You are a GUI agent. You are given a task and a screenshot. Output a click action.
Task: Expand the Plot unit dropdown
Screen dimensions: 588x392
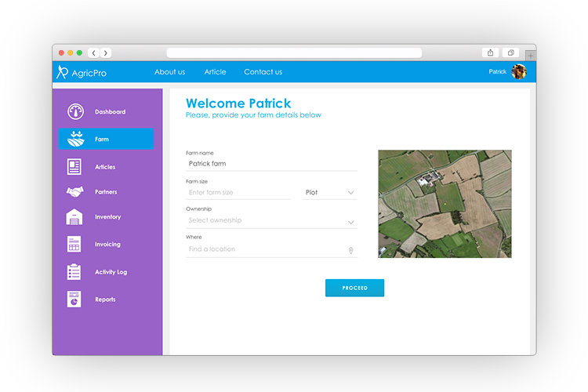[329, 192]
